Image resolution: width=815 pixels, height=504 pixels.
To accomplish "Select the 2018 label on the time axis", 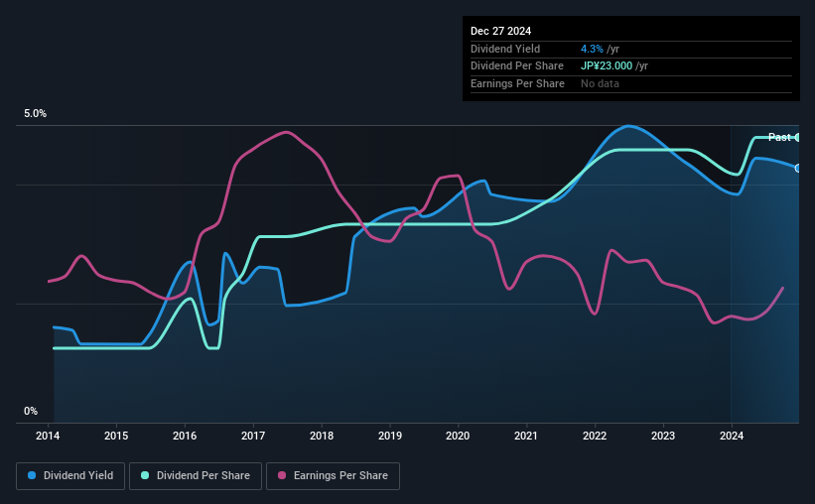I will point(322,436).
